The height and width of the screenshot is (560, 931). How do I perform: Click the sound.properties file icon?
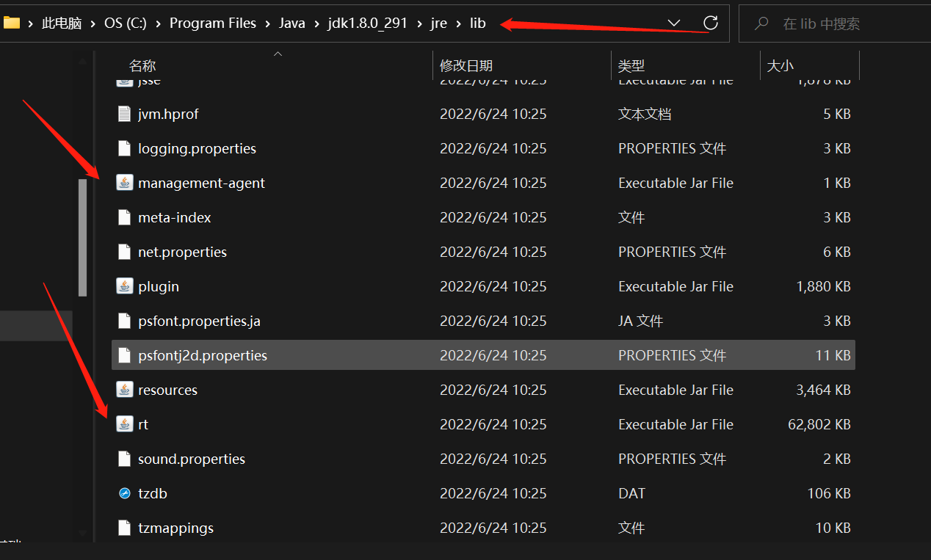coord(125,459)
